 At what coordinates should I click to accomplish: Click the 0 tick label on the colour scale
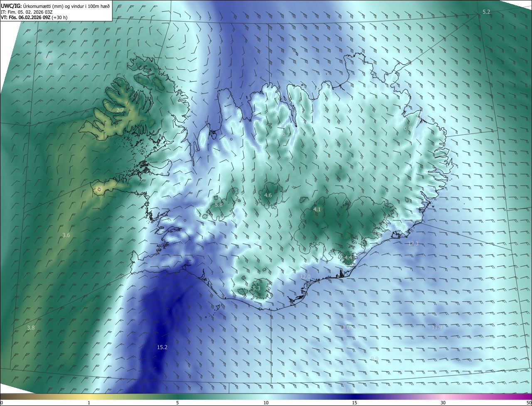[x=2, y=403]
